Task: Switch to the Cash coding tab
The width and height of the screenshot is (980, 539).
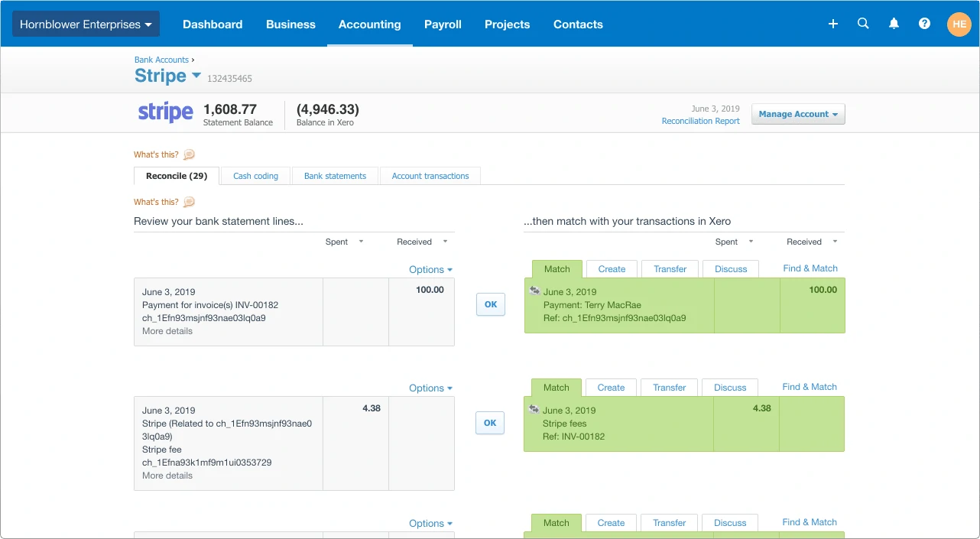Action: pyautogui.click(x=255, y=176)
